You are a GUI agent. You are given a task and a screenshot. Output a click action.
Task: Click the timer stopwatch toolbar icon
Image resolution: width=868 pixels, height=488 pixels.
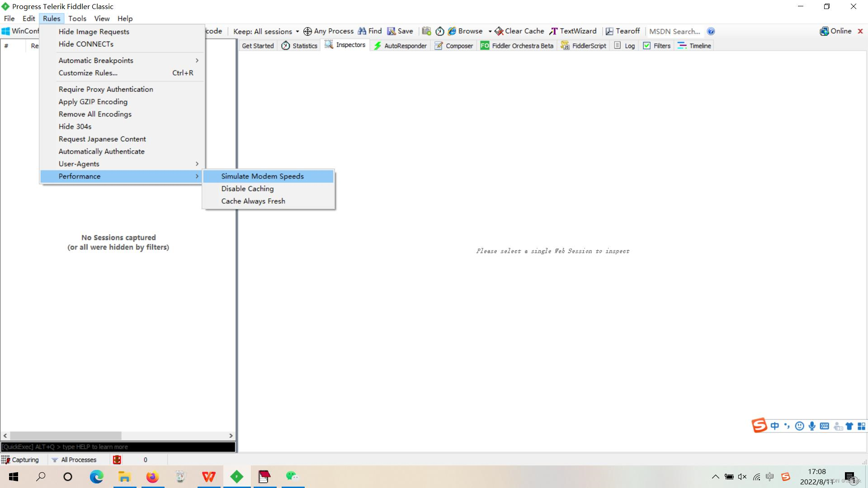pos(440,31)
